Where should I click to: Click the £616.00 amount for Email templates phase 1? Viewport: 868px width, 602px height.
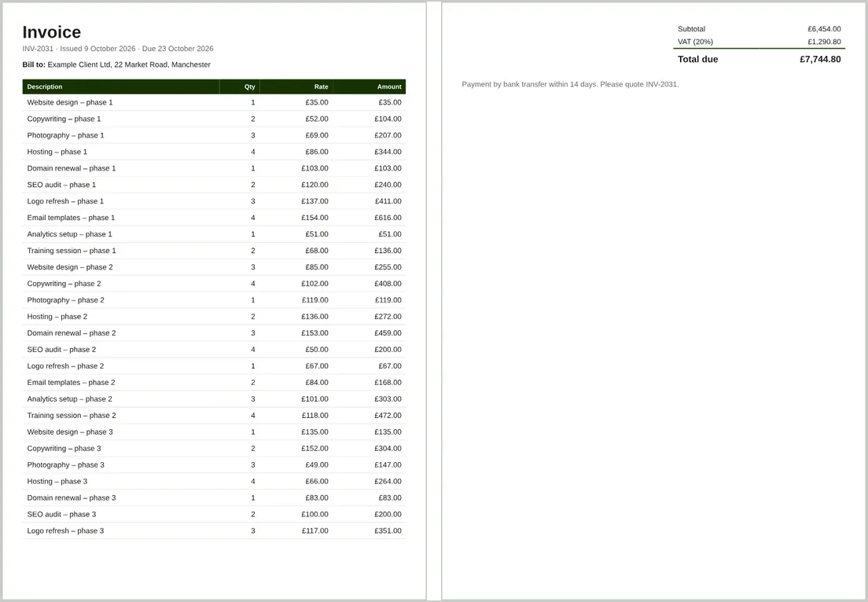coord(388,218)
